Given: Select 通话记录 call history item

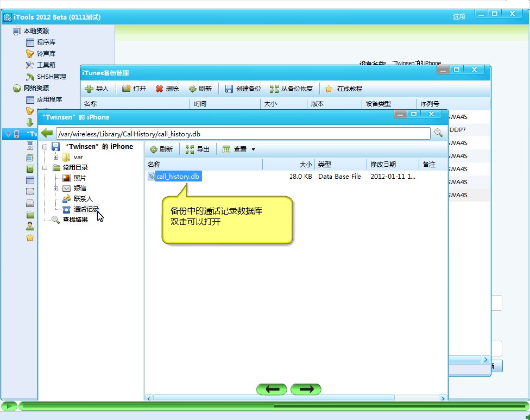Looking at the screenshot, I should (86, 209).
